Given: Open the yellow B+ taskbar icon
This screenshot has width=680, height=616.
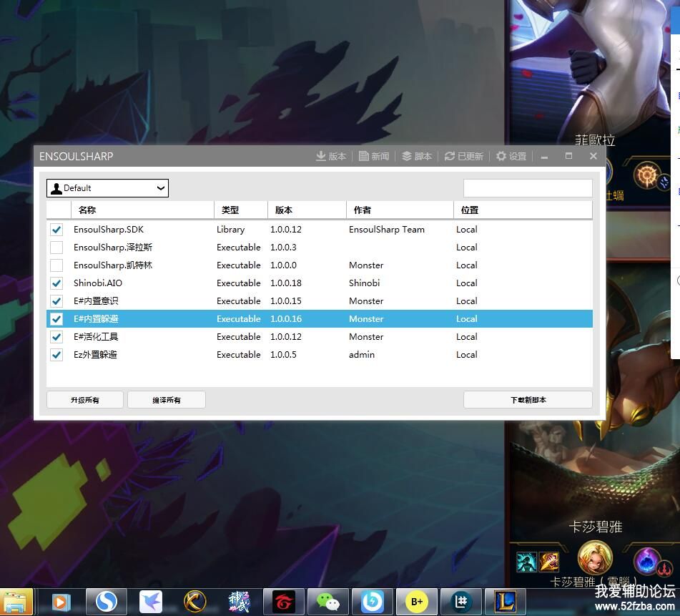Looking at the screenshot, I should point(417,602).
